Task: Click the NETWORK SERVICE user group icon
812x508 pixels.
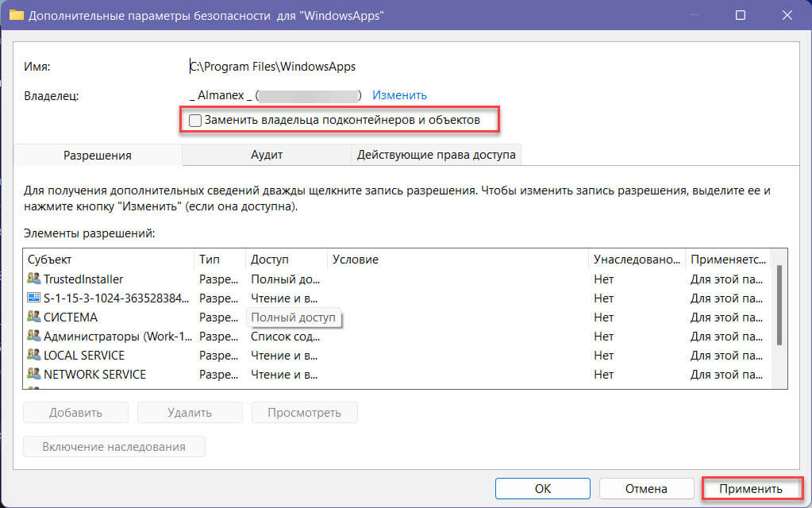Action: pyautogui.click(x=33, y=373)
